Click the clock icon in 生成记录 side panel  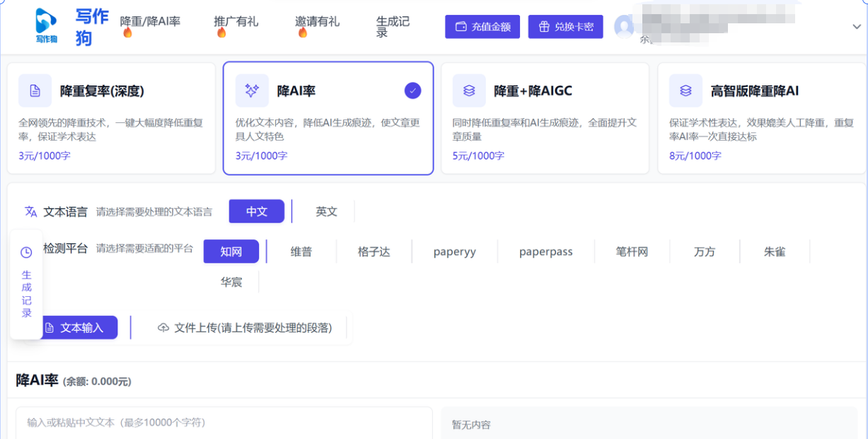pos(26,252)
